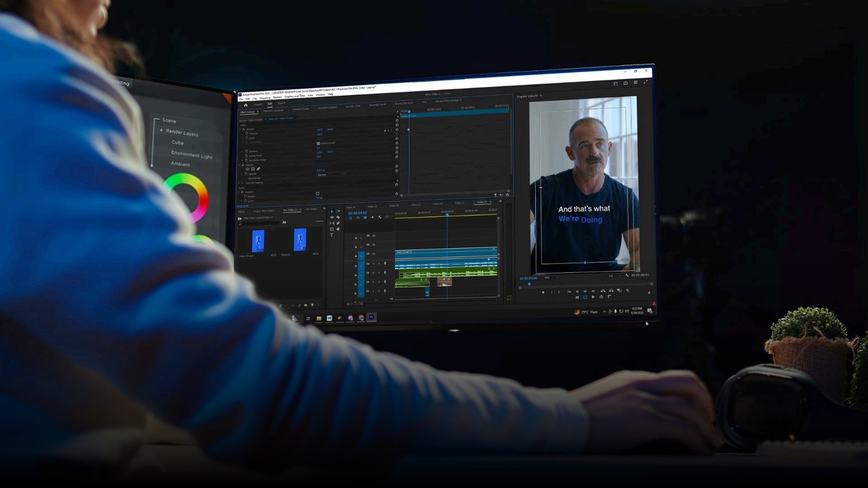Viewport: 868px width, 488px height.
Task: Open the File menu
Action: coord(241,99)
